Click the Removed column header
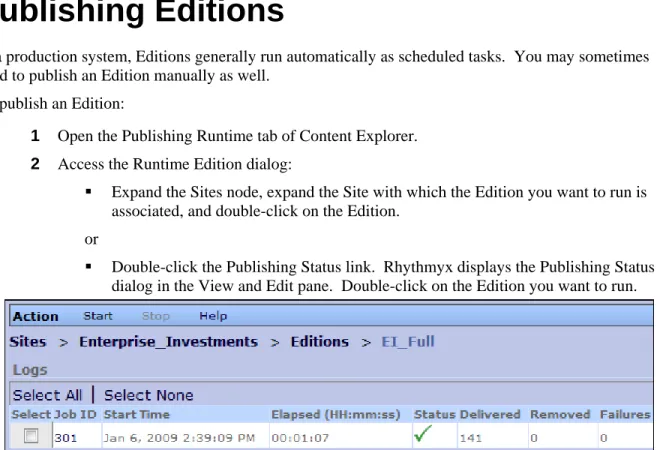663x450 pixels. [560, 414]
